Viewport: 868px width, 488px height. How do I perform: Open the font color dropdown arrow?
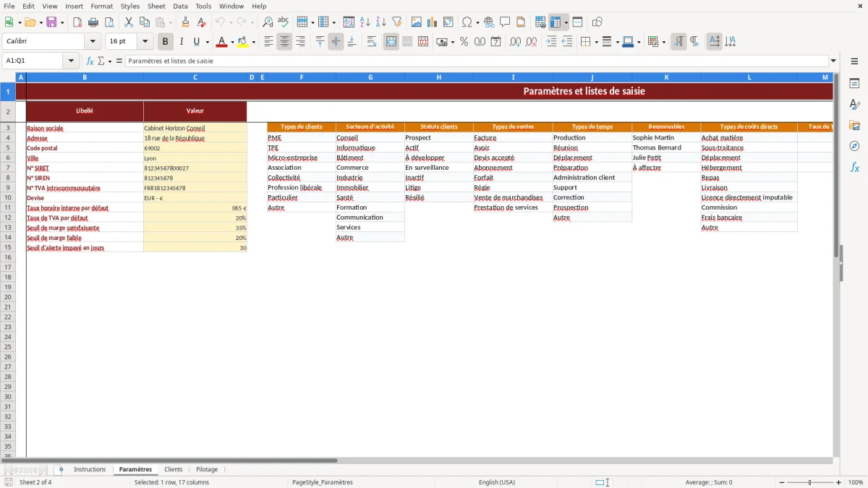pyautogui.click(x=232, y=42)
